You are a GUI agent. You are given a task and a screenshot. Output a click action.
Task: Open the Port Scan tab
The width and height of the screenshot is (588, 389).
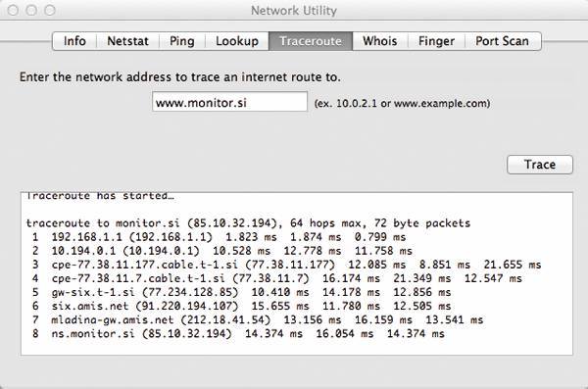503,41
